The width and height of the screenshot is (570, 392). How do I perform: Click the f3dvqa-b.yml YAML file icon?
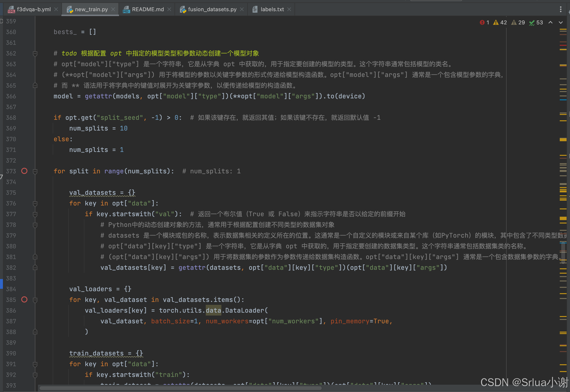11,9
